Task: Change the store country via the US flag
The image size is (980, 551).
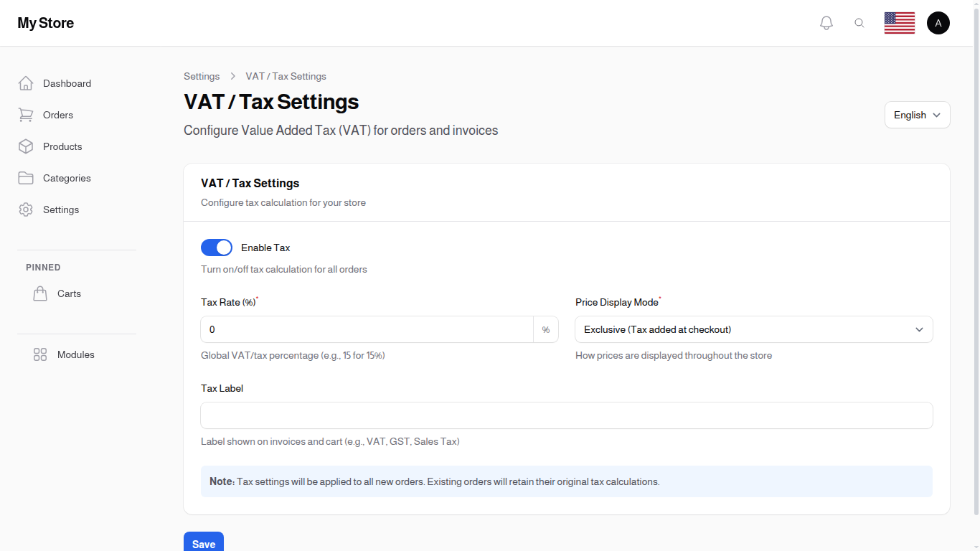Action: [899, 22]
